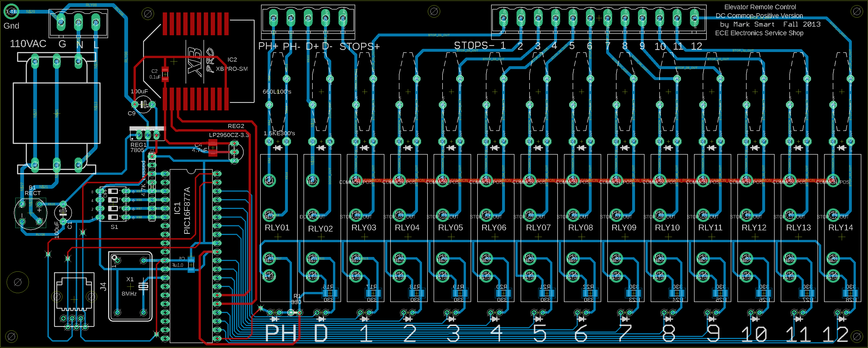Click the C9 100uF capacitor
This screenshot has height=348, width=868.
(x=144, y=104)
